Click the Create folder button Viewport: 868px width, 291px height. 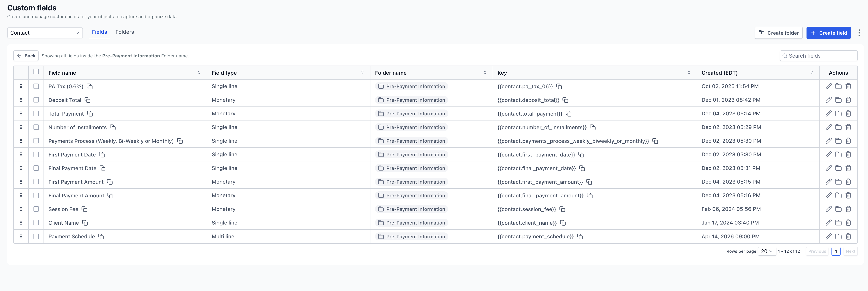[778, 33]
